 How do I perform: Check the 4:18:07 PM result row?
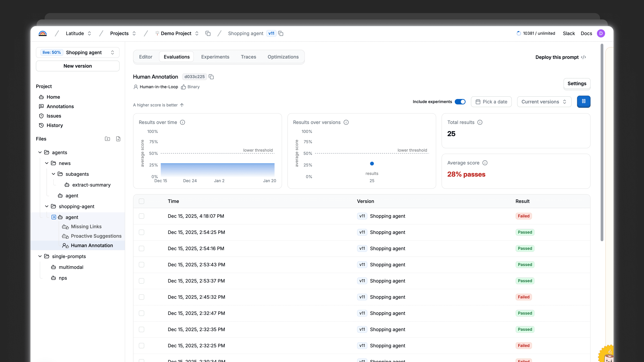click(x=142, y=216)
